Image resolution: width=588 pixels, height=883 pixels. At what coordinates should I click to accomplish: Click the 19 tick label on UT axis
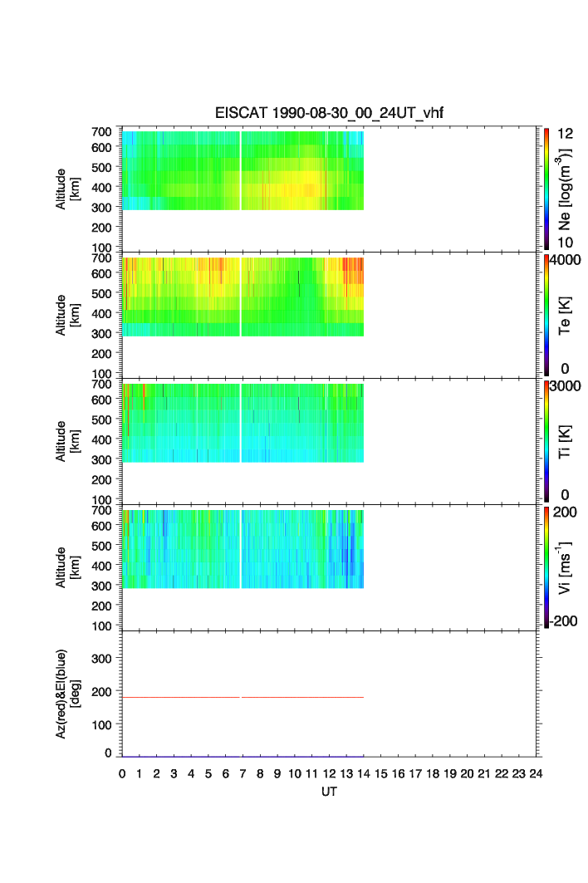click(x=449, y=773)
